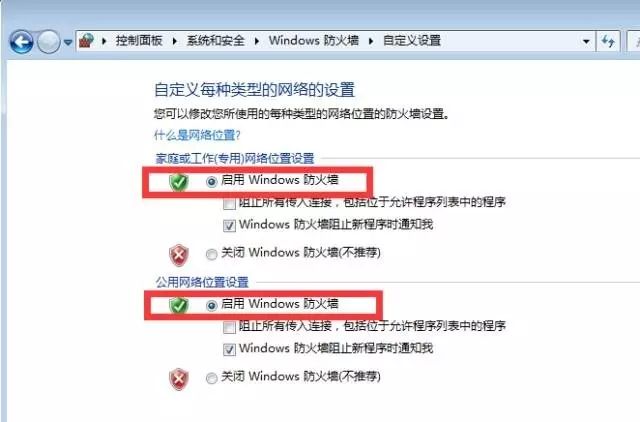Expand arrow after 控制面板 breadcrumb
Viewport: 640px width, 422px height.
[x=174, y=41]
